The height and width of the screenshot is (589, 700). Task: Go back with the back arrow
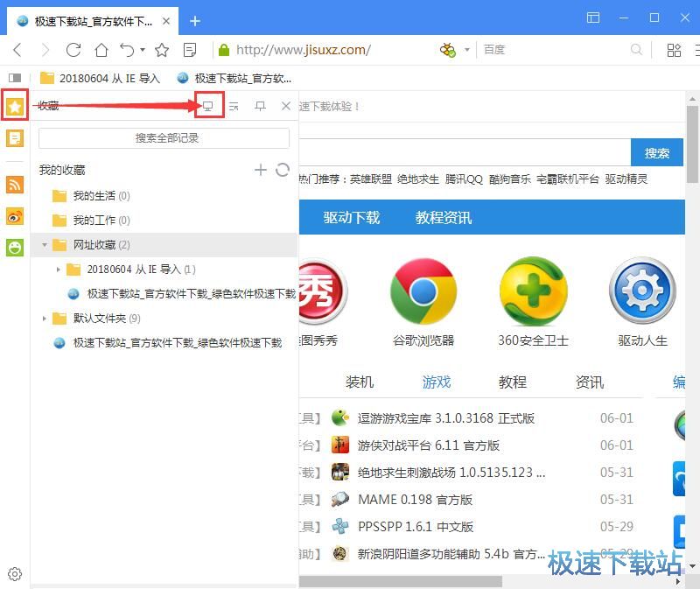click(x=17, y=50)
